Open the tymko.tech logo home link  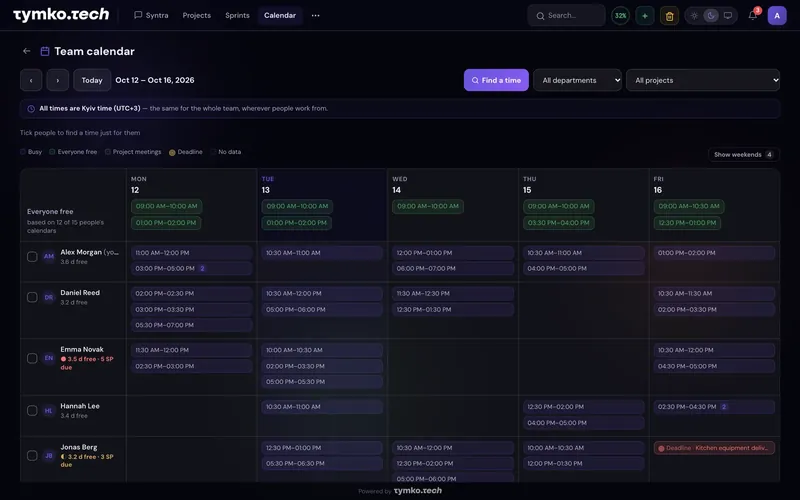tap(61, 15)
